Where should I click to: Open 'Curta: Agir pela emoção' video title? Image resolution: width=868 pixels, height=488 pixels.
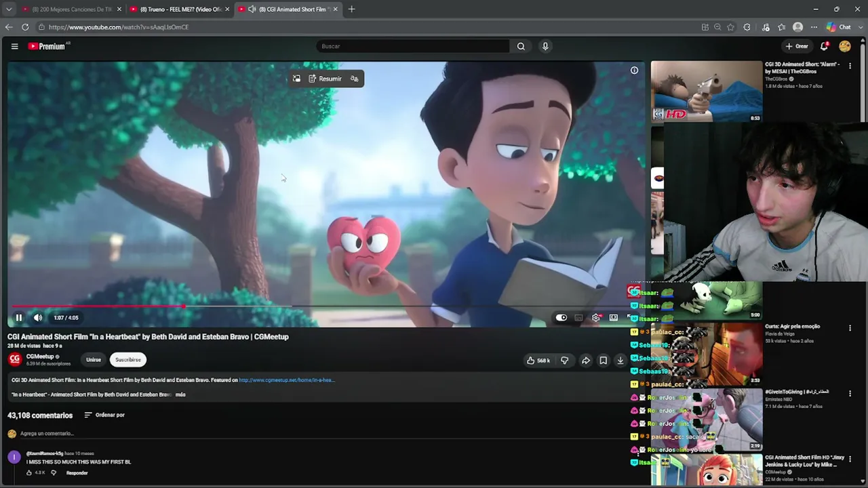tap(792, 326)
